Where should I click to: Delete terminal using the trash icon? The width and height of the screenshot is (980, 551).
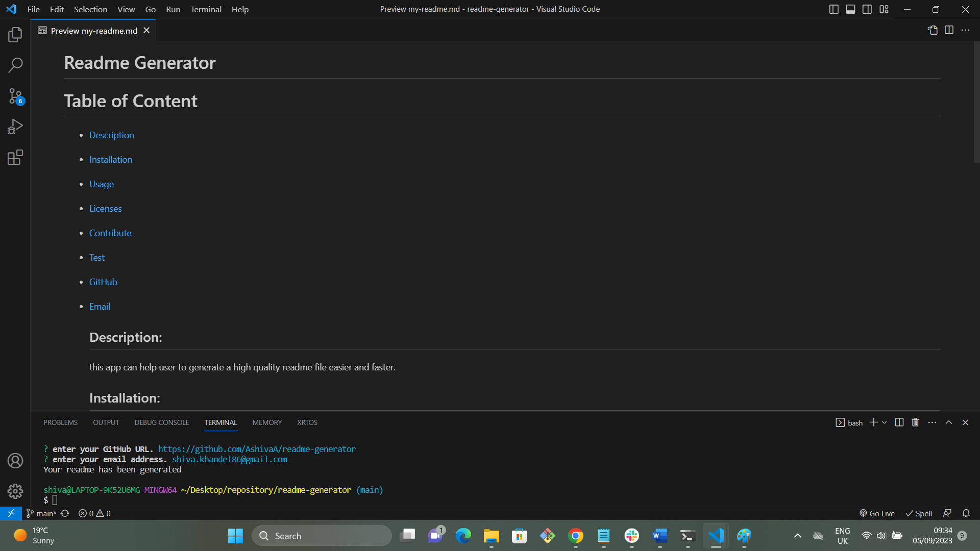tap(915, 422)
